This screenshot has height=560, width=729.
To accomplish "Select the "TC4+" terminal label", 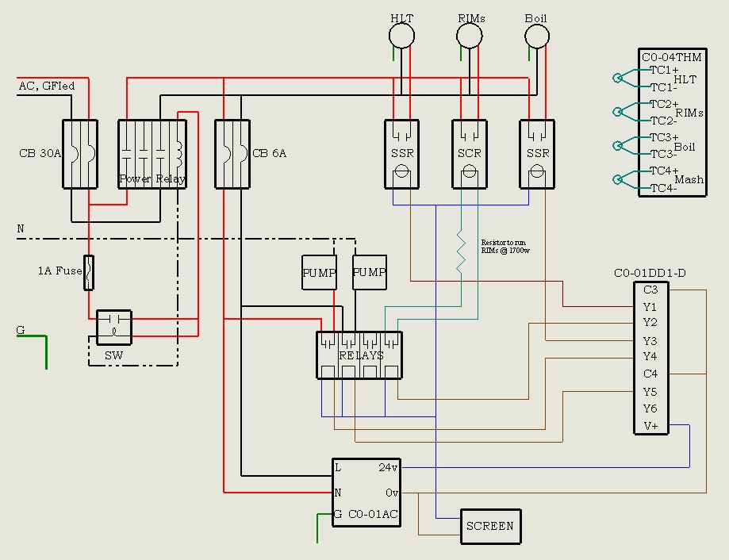I will point(664,171).
